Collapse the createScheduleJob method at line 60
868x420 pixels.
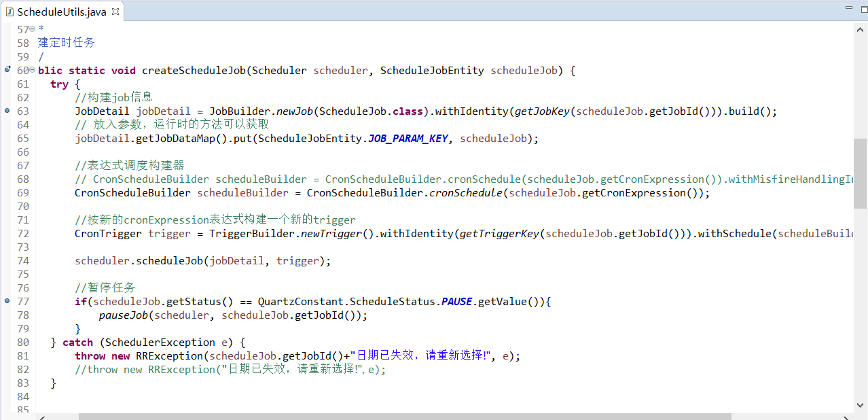tap(32, 70)
